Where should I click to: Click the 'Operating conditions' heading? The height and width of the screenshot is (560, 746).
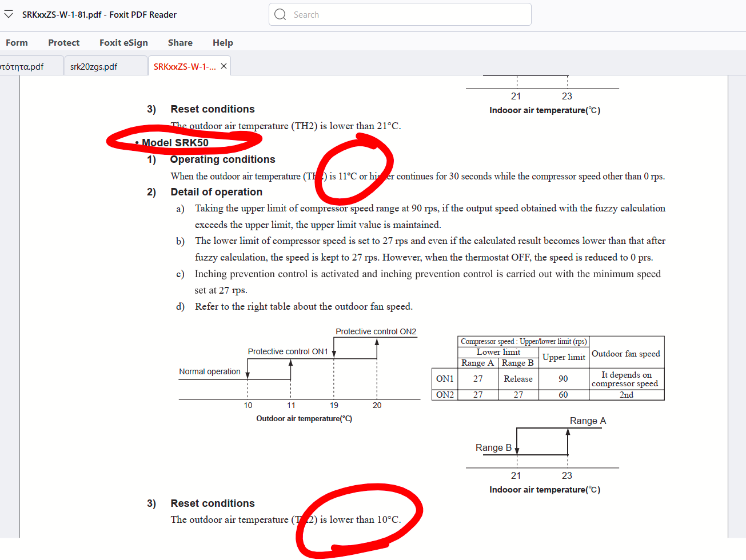coord(222,159)
